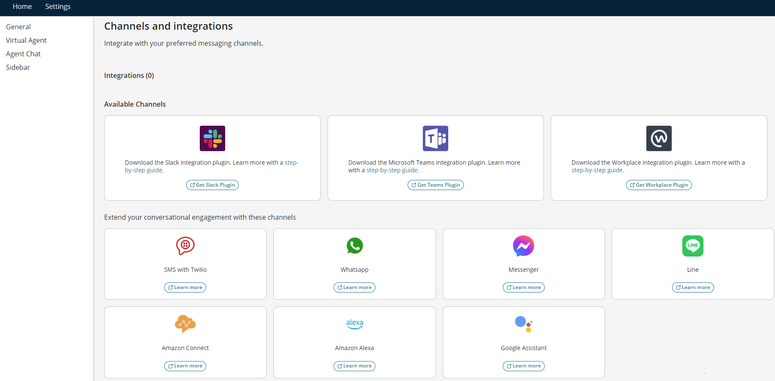Click the Google Assistant card label
This screenshot has width=775, height=381.
coord(523,348)
